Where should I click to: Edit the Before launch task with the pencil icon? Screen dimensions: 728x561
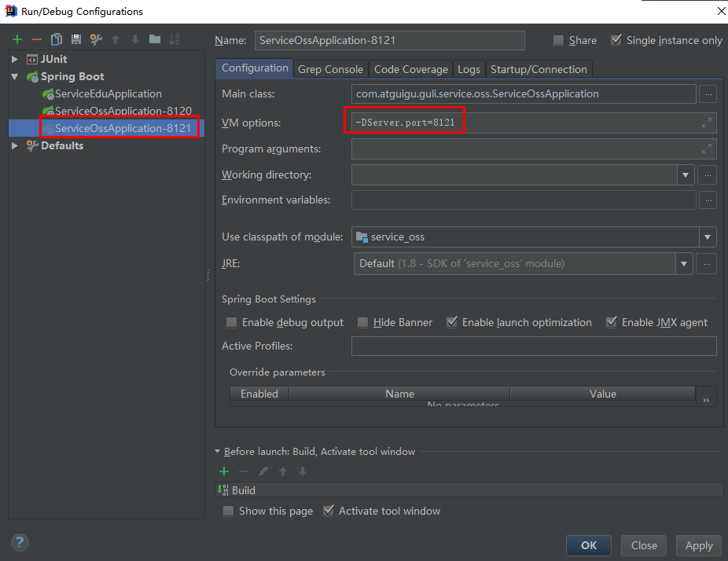(263, 472)
